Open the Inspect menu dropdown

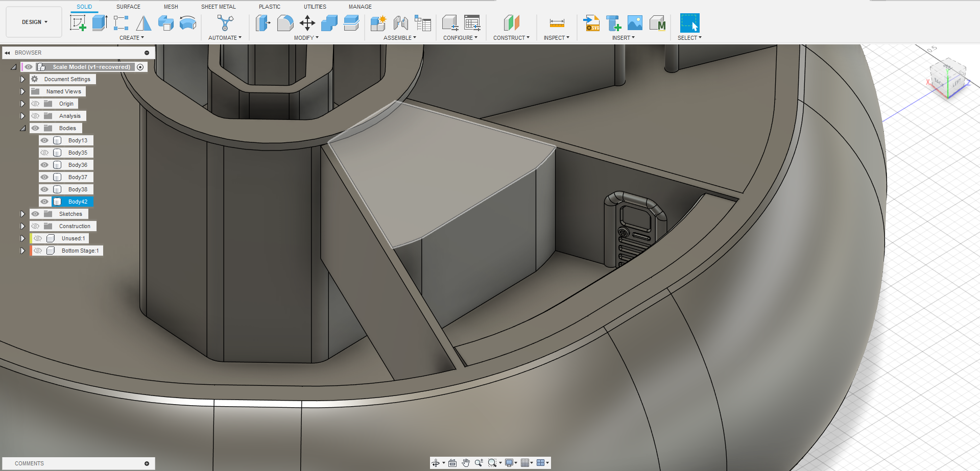(556, 38)
